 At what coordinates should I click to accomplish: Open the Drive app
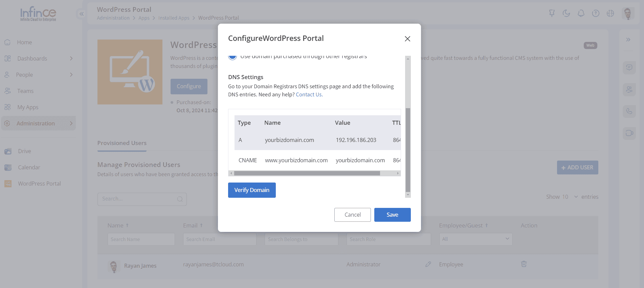click(x=24, y=151)
